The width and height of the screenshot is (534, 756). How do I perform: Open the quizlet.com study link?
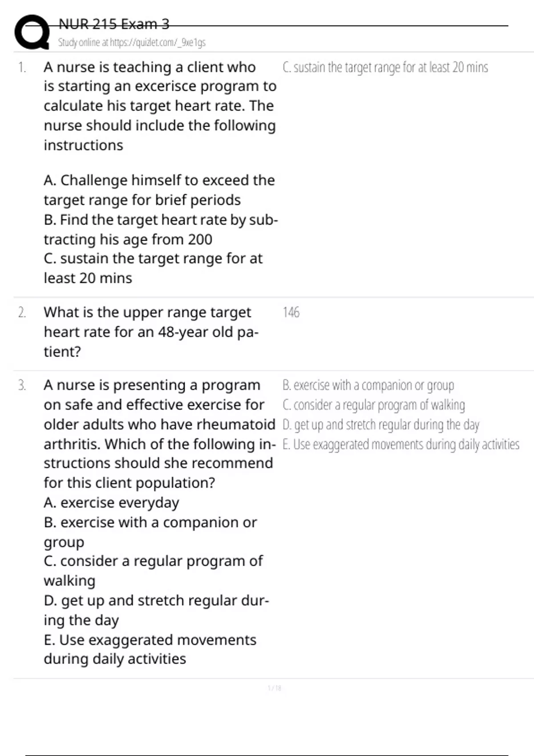point(132,43)
